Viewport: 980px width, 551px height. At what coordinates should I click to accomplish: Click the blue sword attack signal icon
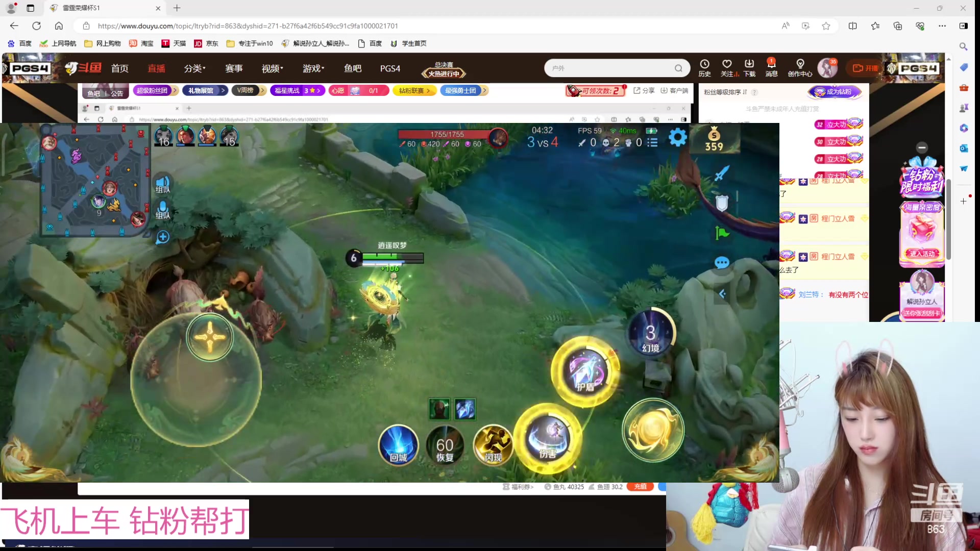721,173
